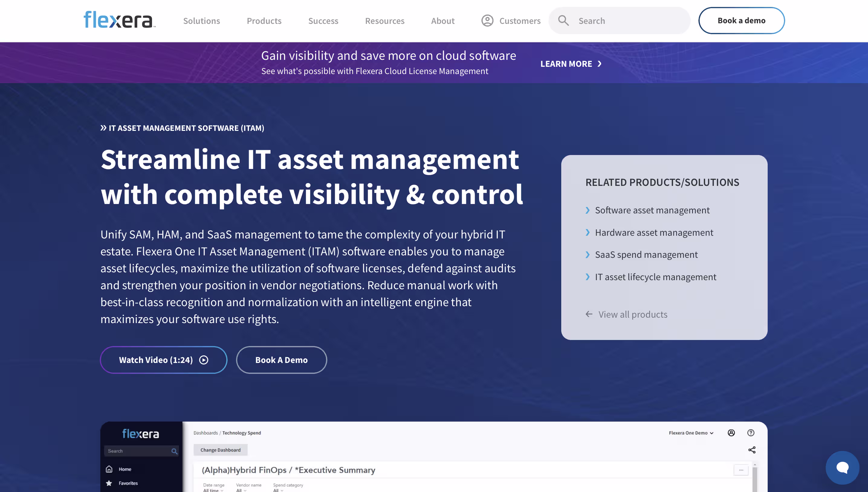This screenshot has width=868, height=492.
Task: Click the user profile icon in dashboard
Action: pos(731,433)
